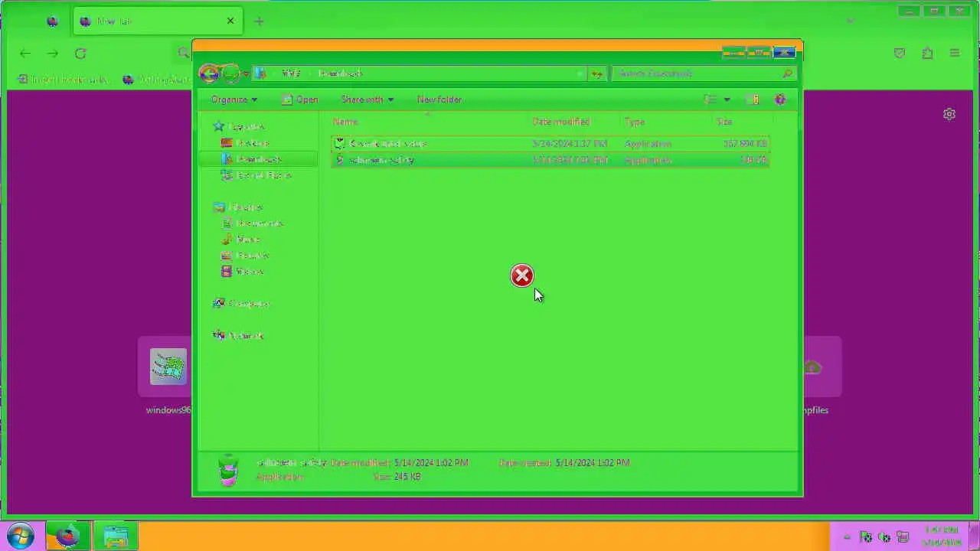Screen dimensions: 980x551
Task: Show hidden system tray icons
Action: 847,537
